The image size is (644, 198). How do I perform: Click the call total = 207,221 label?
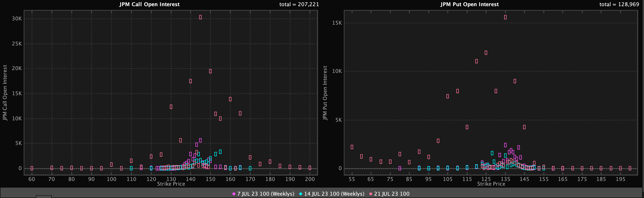299,4
